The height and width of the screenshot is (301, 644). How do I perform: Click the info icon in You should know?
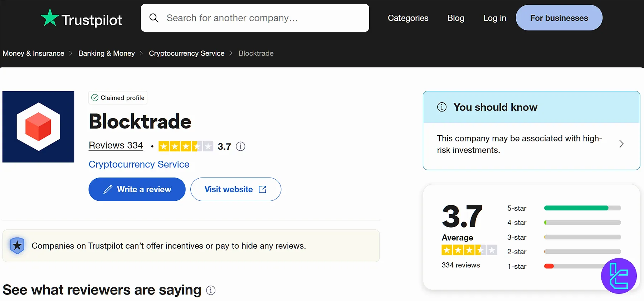[x=442, y=107]
